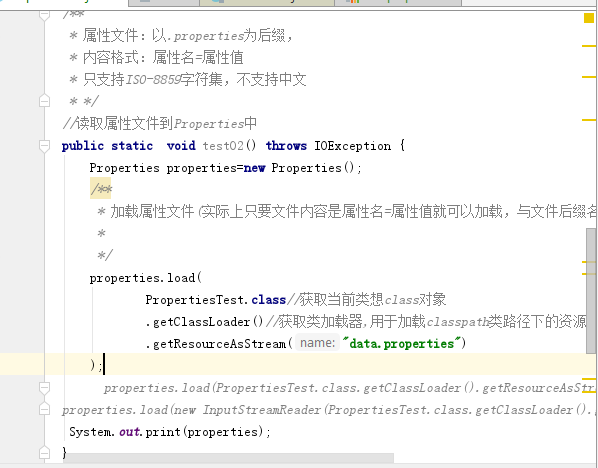
Task: Click the 'properties=' variable in the declaration line
Action: click(205, 168)
